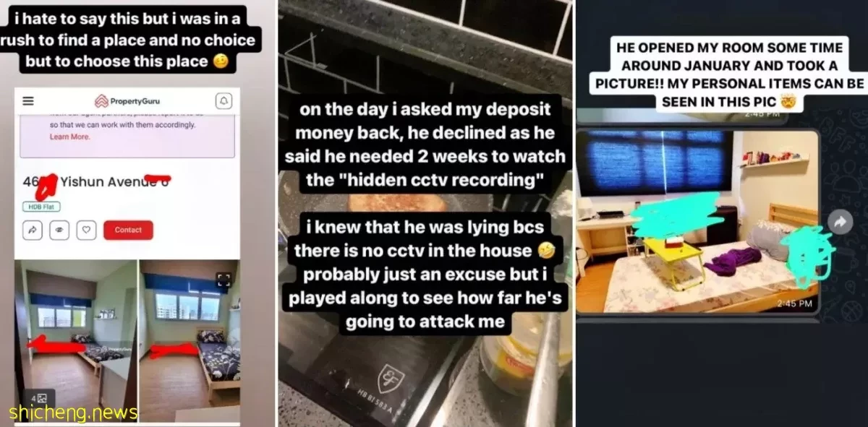Toggle the heart icon to shortlist the listing

pyautogui.click(x=86, y=230)
